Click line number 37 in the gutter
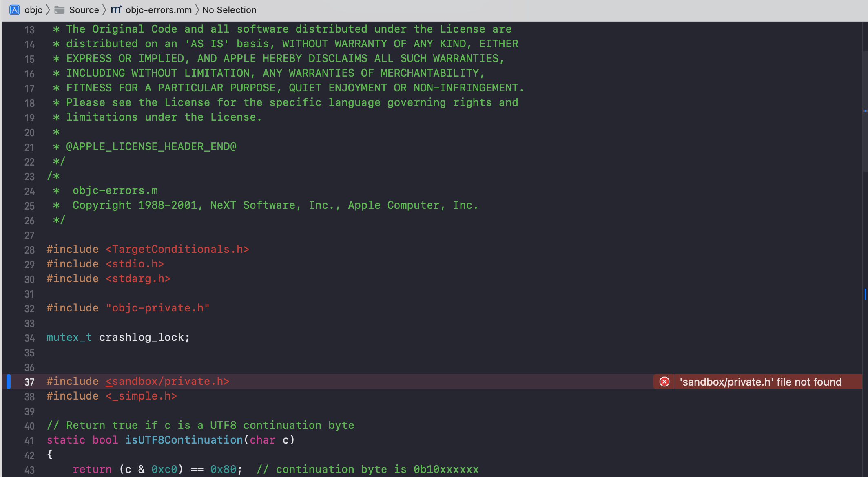The image size is (868, 477). click(29, 382)
